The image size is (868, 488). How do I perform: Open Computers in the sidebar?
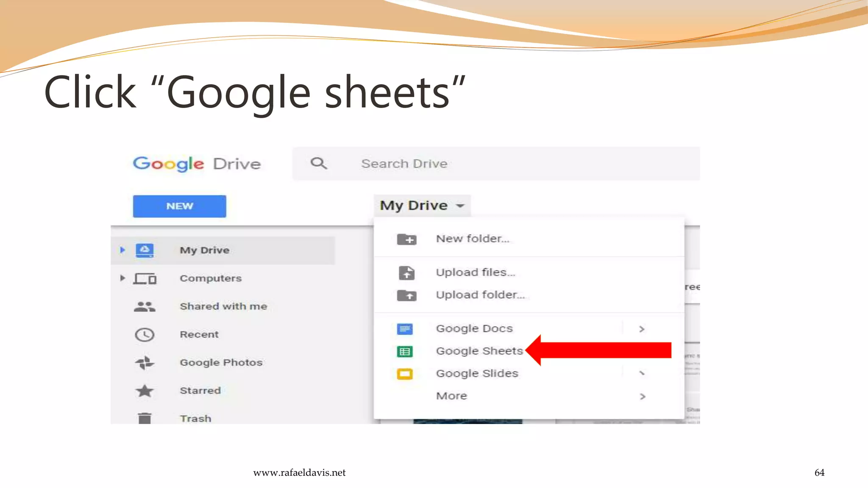pos(211,278)
